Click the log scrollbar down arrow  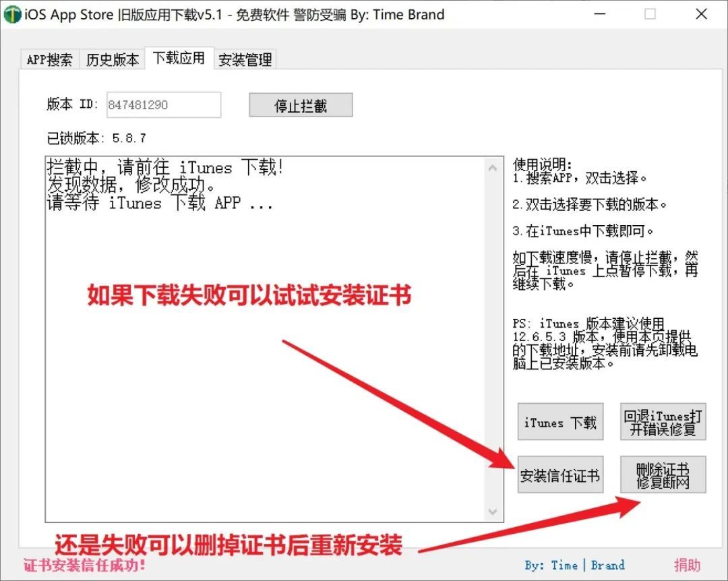click(x=493, y=512)
